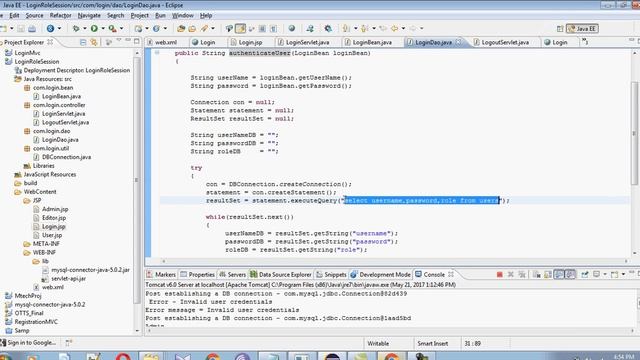This screenshot has height=360, width=640.
Task: Collapse authenticateUser method fold marker
Action: pyautogui.click(x=157, y=53)
